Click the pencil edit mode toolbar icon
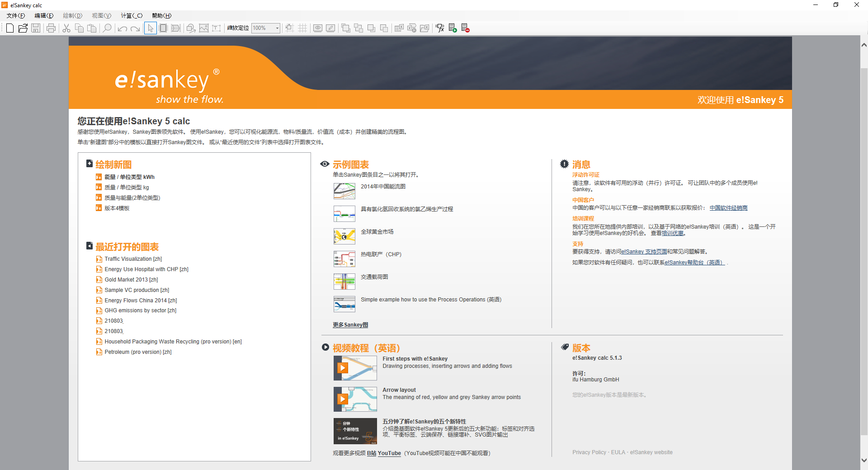Viewport: 868px width, 470px height. tap(330, 28)
